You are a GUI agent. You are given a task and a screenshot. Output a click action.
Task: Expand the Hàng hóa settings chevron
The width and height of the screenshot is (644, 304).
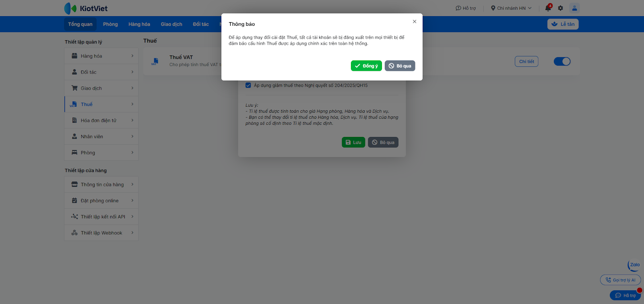tap(132, 56)
